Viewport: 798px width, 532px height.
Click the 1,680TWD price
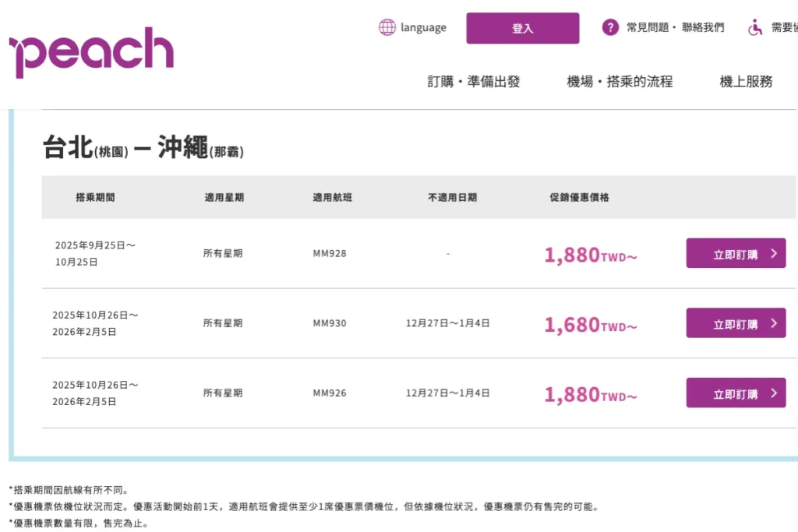591,325
